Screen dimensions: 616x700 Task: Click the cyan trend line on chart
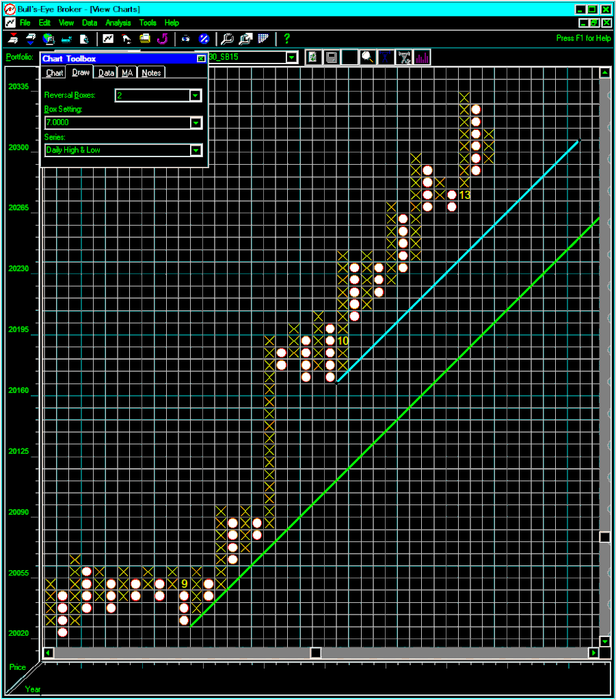click(457, 262)
